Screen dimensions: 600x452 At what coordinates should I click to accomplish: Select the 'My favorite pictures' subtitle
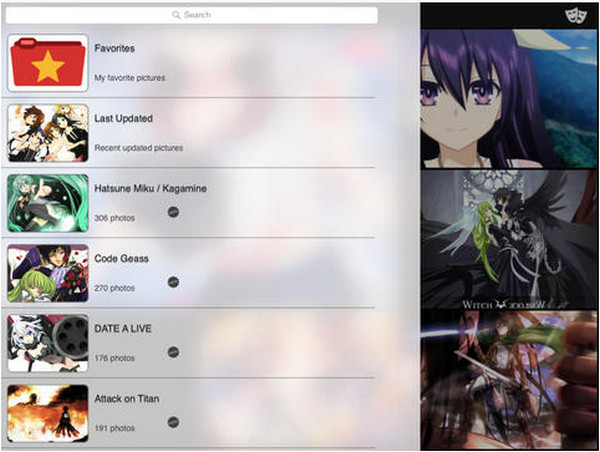[x=130, y=78]
